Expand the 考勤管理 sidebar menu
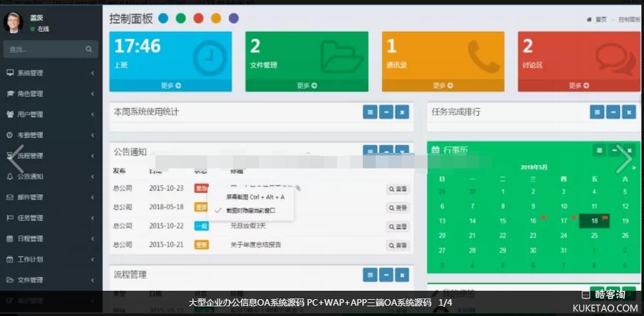 tap(51, 135)
